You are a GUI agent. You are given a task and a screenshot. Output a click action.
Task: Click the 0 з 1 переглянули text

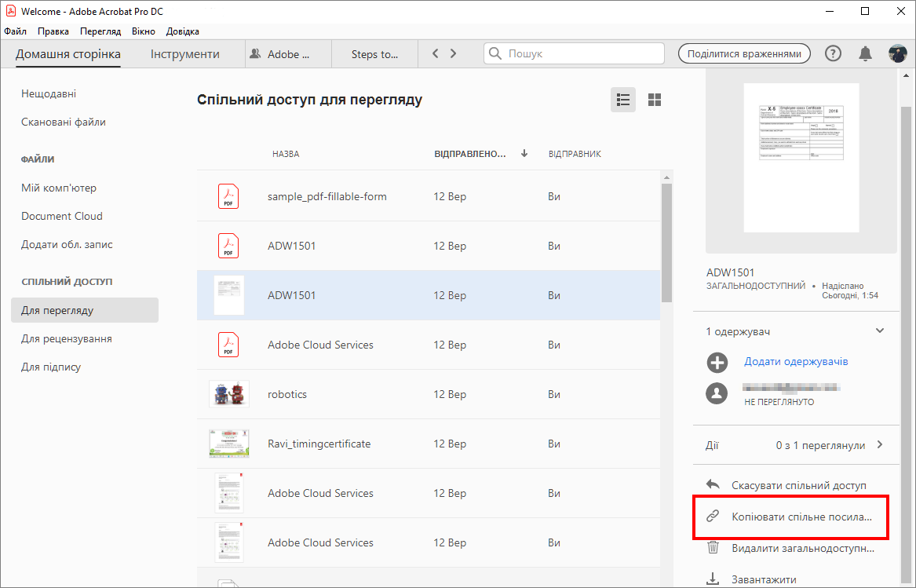pos(820,445)
